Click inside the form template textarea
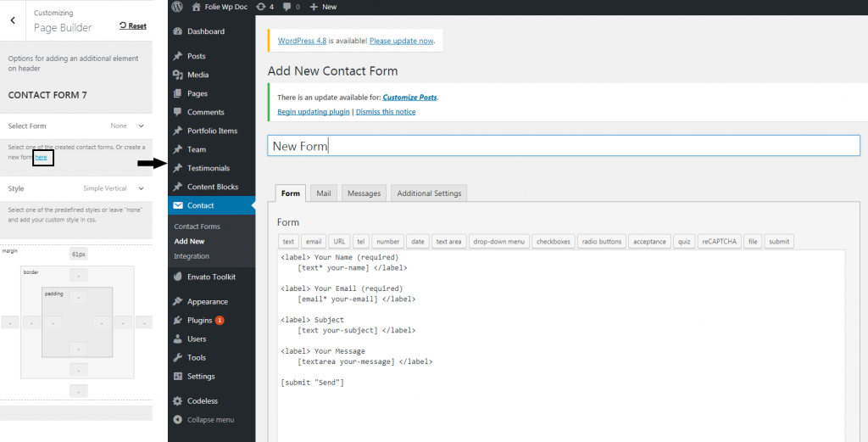The image size is (868, 442). (561, 346)
